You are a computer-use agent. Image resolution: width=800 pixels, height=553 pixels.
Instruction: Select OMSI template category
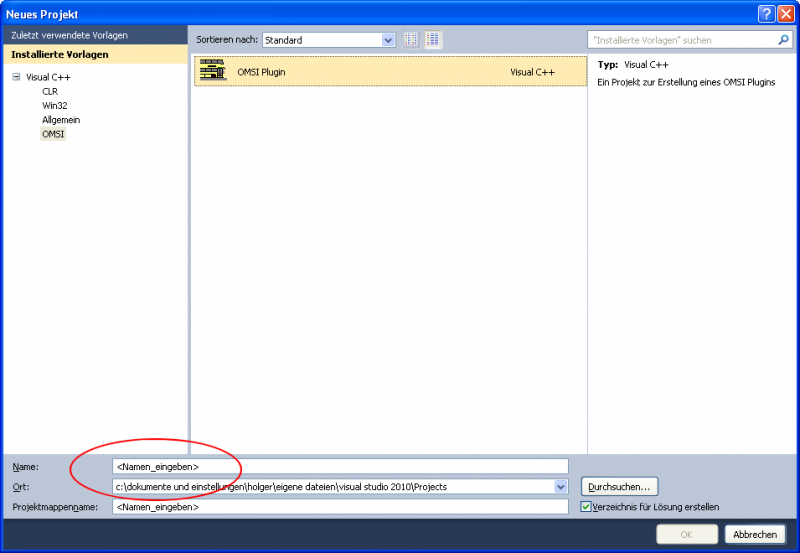(53, 134)
